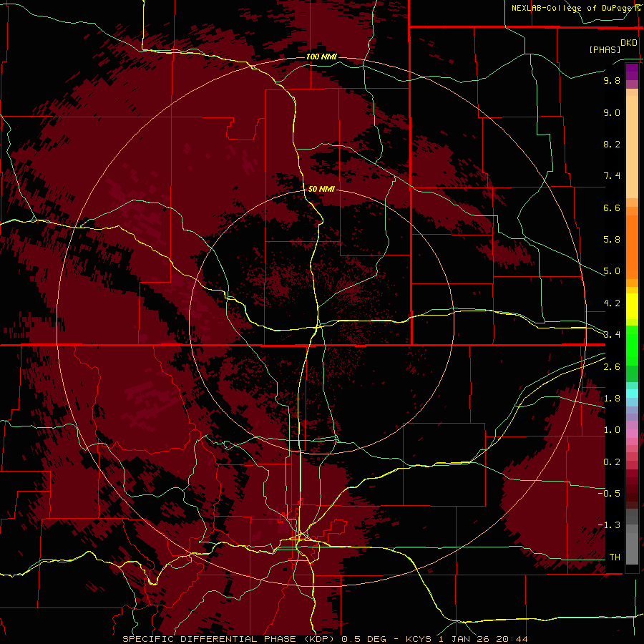Viewport: 644px width, 644px height.
Task: Click the '8.2' scale value
Action: 612,144
